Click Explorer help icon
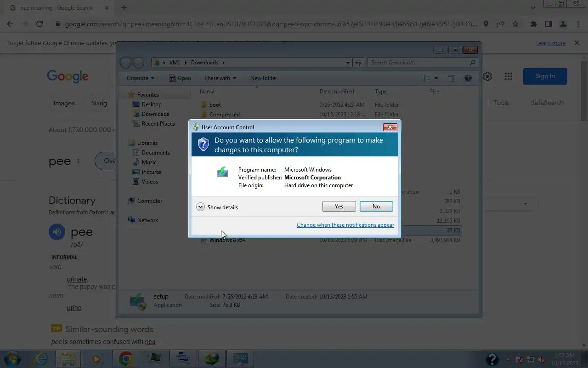 pyautogui.click(x=468, y=78)
